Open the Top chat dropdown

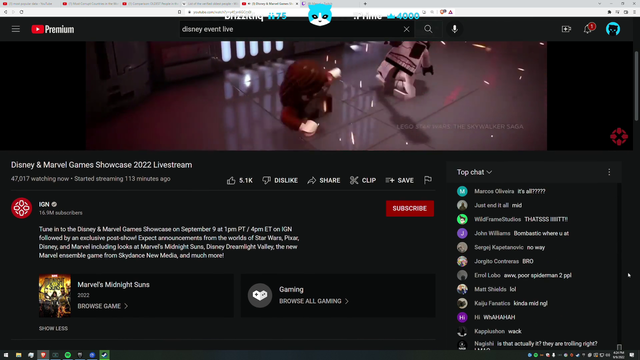point(474,172)
